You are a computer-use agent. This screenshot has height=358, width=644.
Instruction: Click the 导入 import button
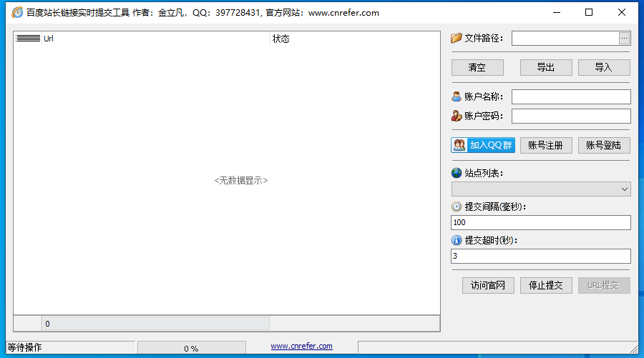pos(604,67)
